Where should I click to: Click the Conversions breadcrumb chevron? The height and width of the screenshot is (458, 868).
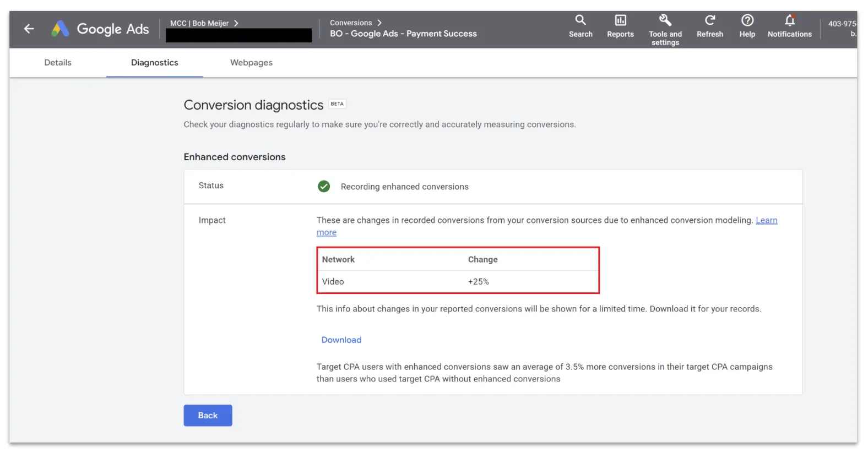click(379, 23)
